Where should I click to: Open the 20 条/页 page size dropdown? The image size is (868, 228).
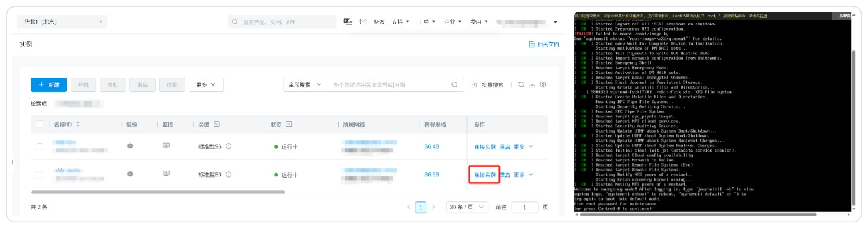467,207
